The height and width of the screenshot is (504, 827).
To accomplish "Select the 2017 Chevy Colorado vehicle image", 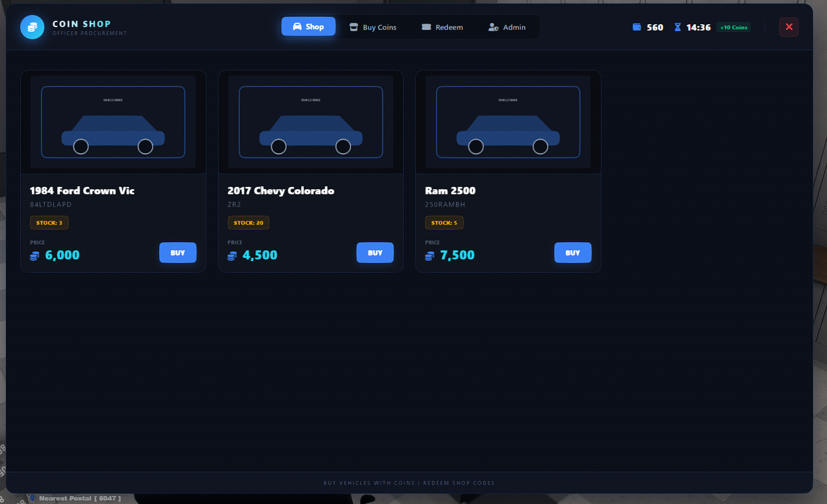I will pyautogui.click(x=311, y=122).
